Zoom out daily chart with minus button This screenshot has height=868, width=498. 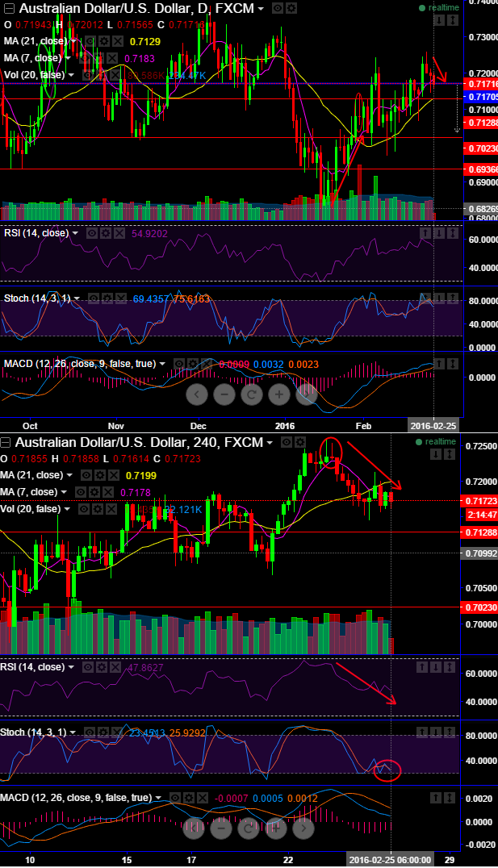click(x=224, y=394)
